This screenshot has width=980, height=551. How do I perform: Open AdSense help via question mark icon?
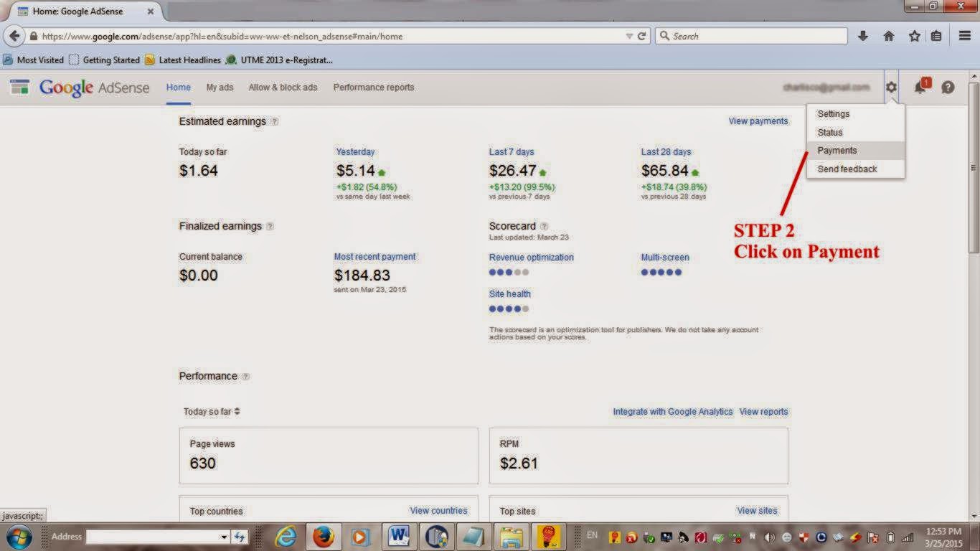pyautogui.click(x=948, y=87)
